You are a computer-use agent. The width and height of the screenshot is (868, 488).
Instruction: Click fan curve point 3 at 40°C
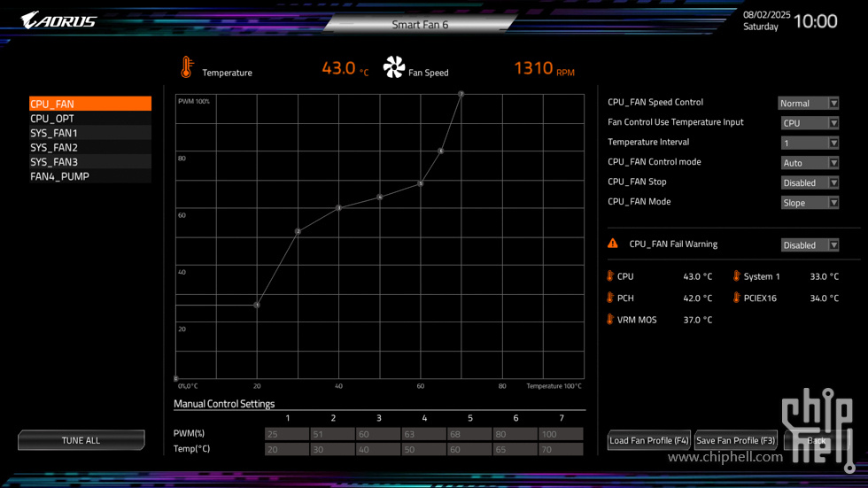pyautogui.click(x=338, y=208)
